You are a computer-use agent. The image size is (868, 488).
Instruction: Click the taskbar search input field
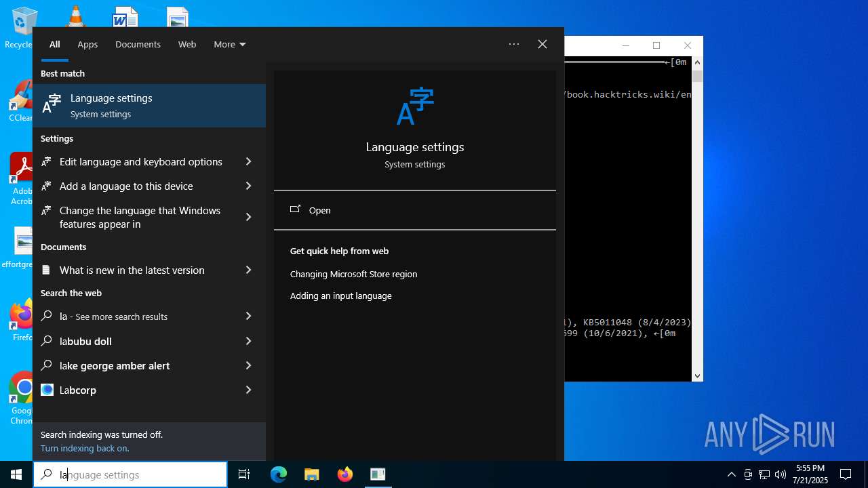pyautogui.click(x=130, y=474)
